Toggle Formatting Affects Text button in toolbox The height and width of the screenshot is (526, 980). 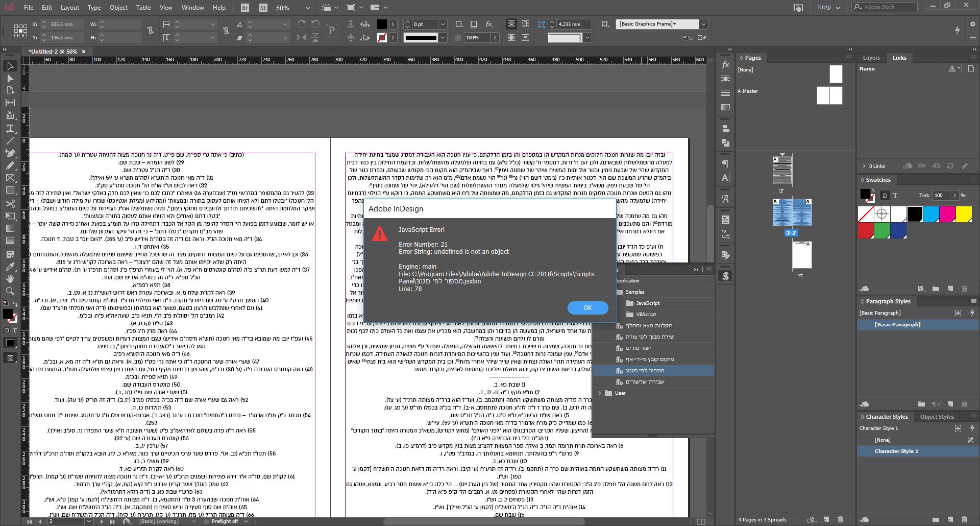coord(15,331)
